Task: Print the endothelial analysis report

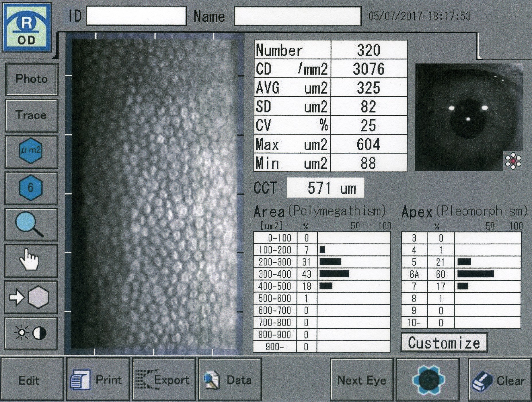Action: pos(98,380)
